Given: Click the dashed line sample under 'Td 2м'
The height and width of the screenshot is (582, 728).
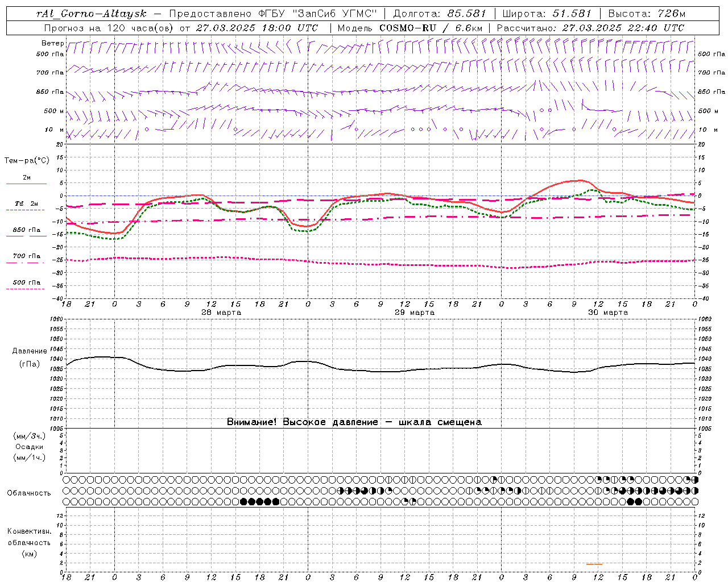Looking at the screenshot, I should [x=25, y=210].
